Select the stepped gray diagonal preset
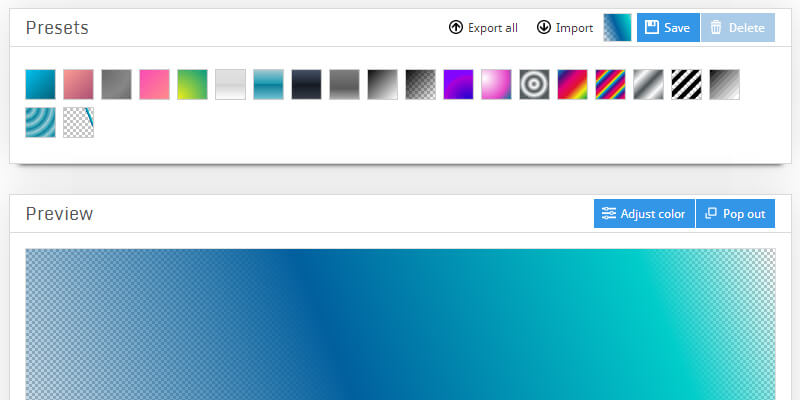The height and width of the screenshot is (400, 800). coord(724,84)
